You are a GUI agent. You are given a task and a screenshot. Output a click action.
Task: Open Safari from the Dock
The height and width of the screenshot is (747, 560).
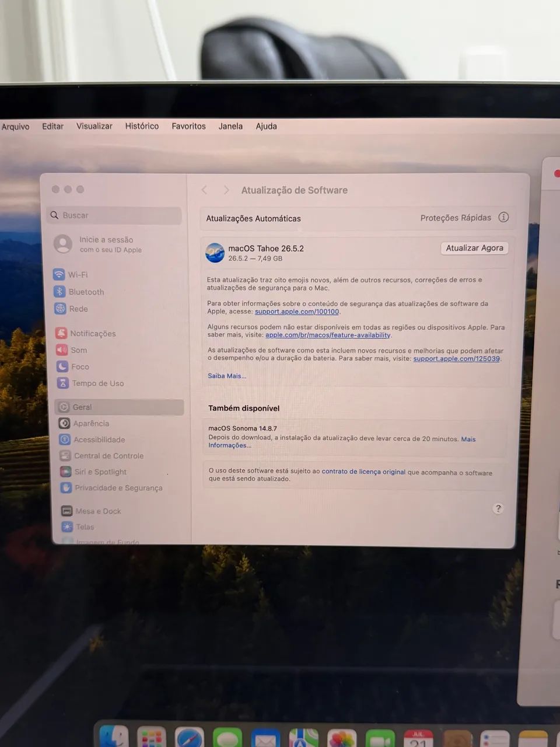point(190,738)
